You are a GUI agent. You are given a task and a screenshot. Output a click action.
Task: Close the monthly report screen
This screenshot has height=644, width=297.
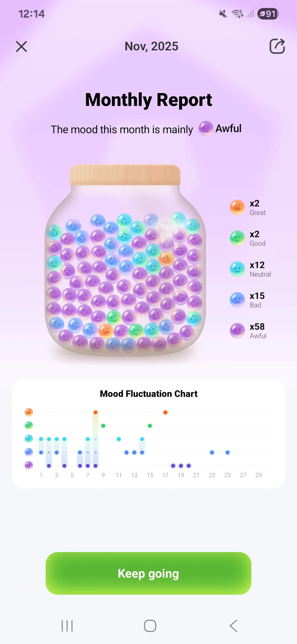[21, 47]
